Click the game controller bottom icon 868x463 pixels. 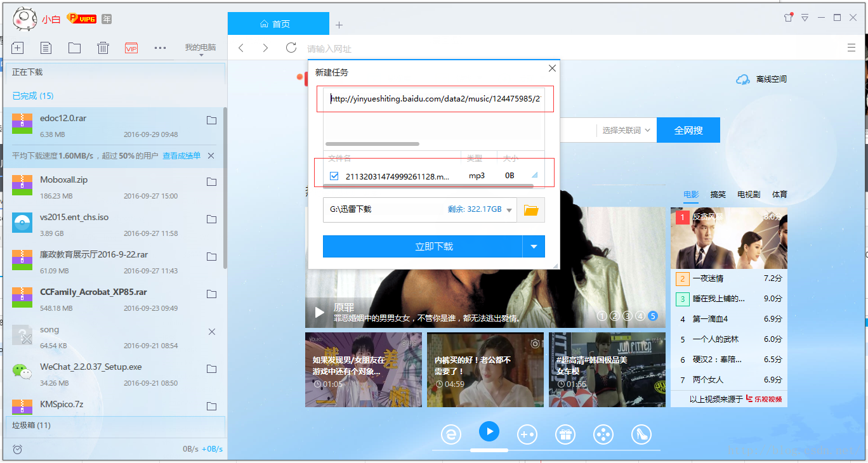(x=527, y=434)
